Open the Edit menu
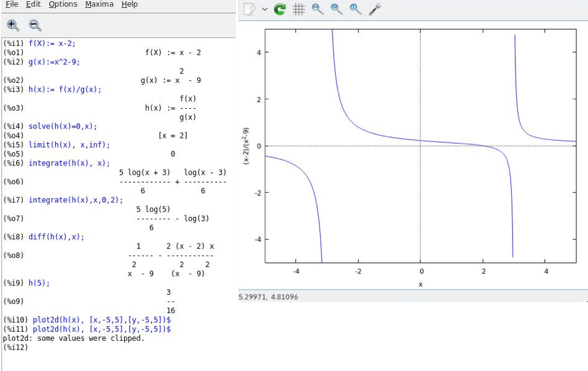Image resolution: width=588 pixels, height=371 pixels. [33, 4]
